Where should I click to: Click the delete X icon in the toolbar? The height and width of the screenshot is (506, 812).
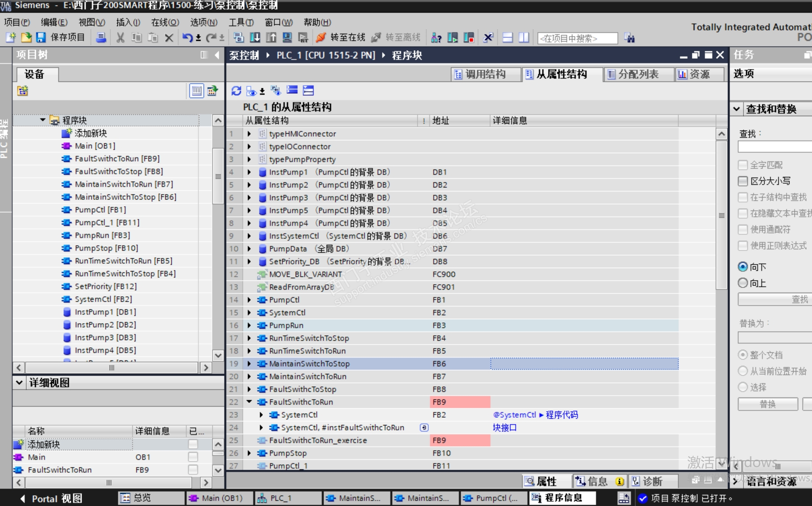(x=169, y=38)
